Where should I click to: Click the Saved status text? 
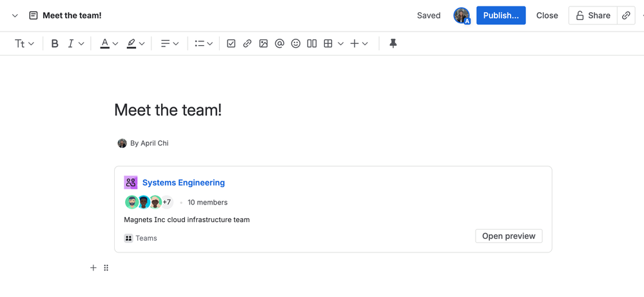[x=429, y=15]
